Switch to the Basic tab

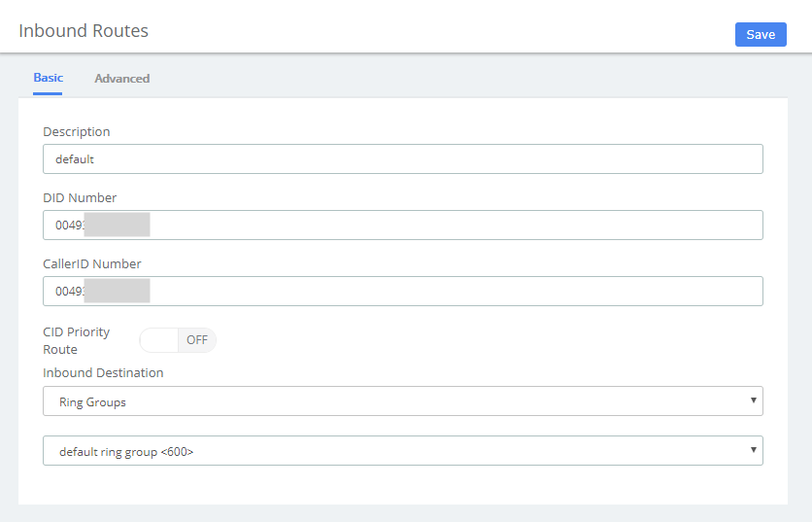pos(48,78)
